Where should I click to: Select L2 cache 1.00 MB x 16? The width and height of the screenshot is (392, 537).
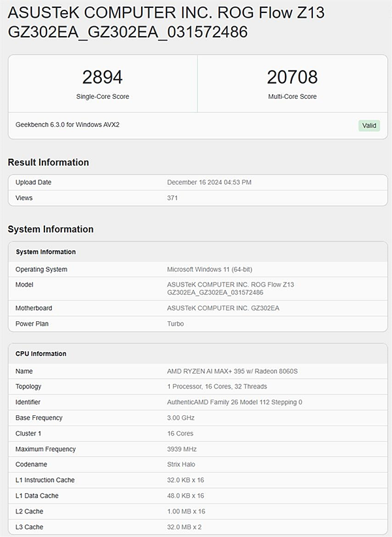point(186,511)
